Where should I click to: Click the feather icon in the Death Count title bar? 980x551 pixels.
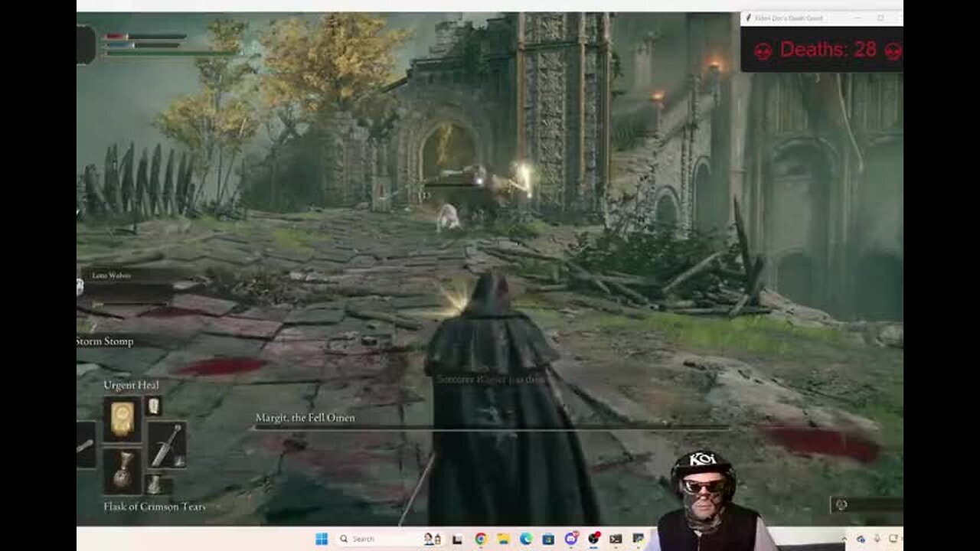(748, 18)
